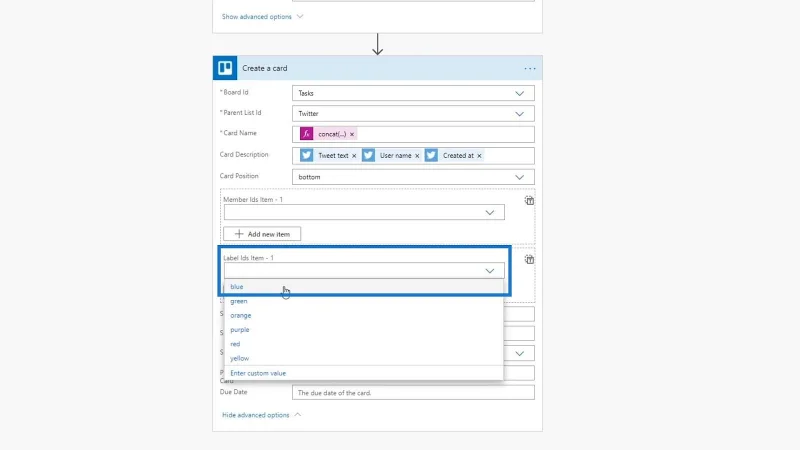Remove the Created at token
This screenshot has width=800, height=450.
(479, 156)
